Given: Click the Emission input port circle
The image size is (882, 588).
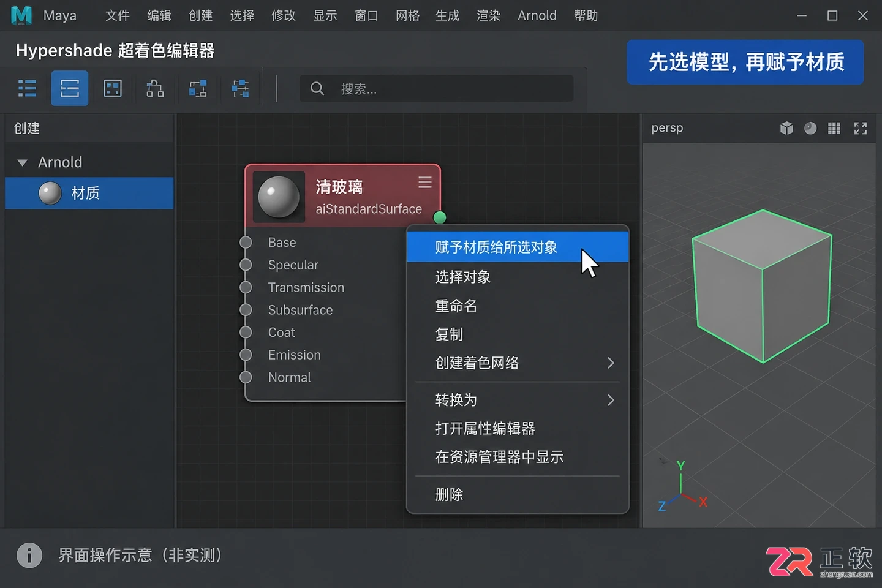Looking at the screenshot, I should (246, 355).
